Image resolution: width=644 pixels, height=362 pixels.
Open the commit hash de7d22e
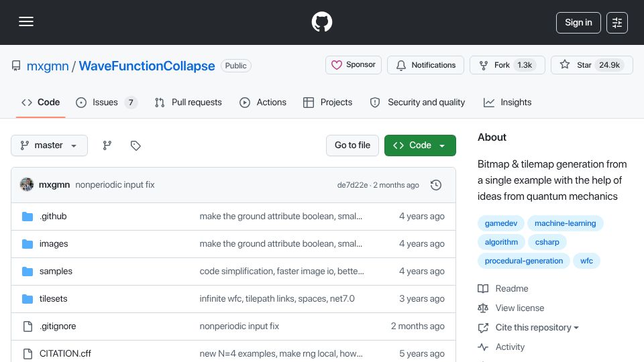(x=352, y=185)
